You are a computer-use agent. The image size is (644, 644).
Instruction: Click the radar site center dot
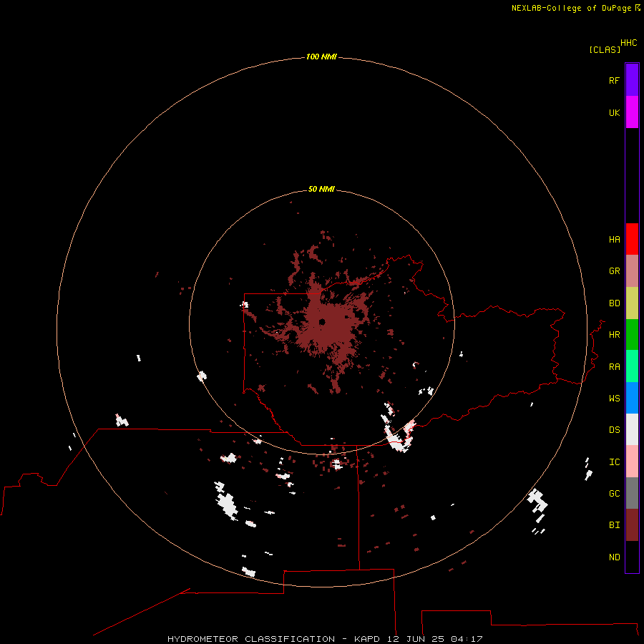322,322
